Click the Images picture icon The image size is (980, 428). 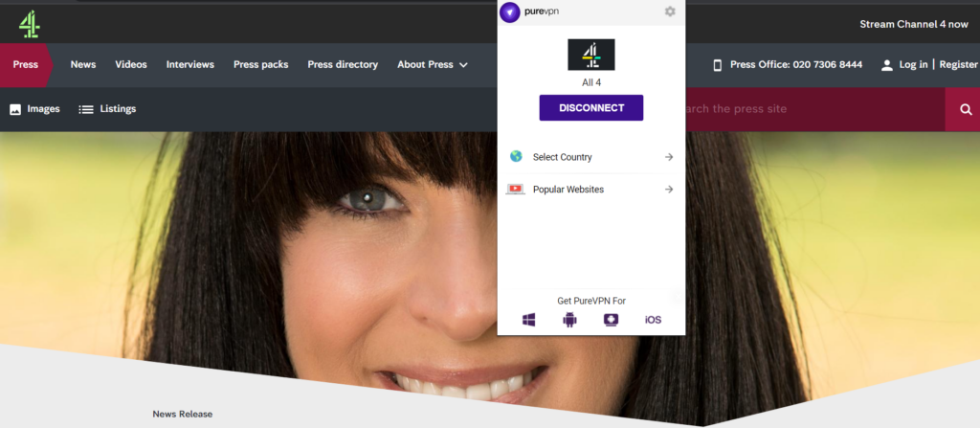click(15, 109)
